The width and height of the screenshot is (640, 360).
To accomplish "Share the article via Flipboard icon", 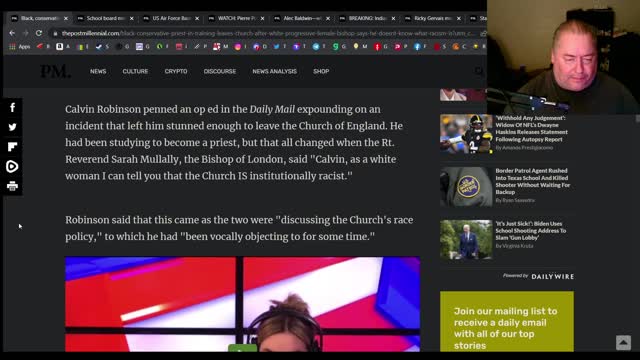I will coord(12,147).
